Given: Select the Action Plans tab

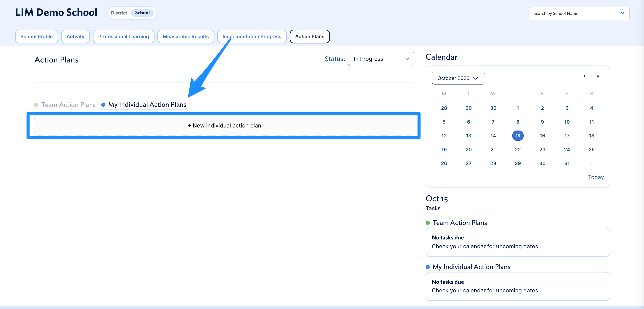Looking at the screenshot, I should [x=309, y=37].
